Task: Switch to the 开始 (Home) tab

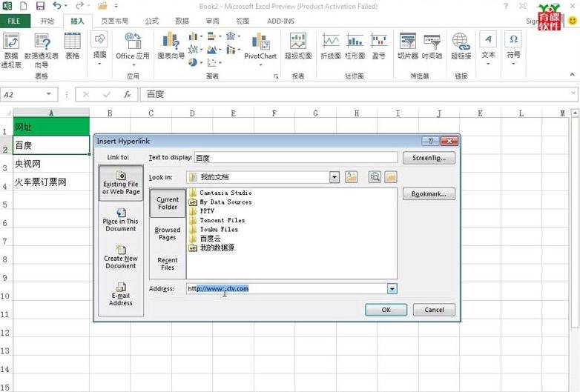Action: coord(47,21)
